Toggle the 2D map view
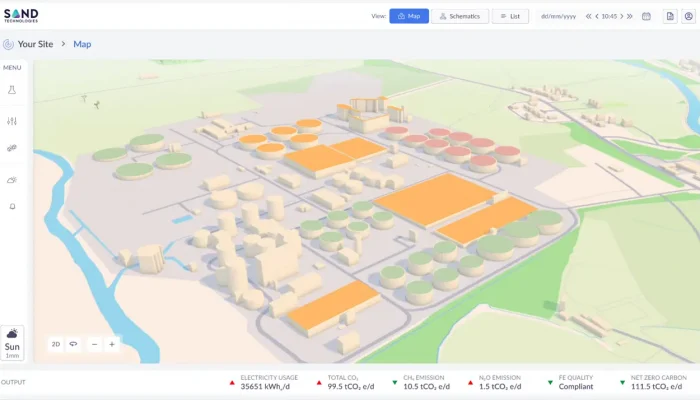700x400 pixels. [x=56, y=344]
